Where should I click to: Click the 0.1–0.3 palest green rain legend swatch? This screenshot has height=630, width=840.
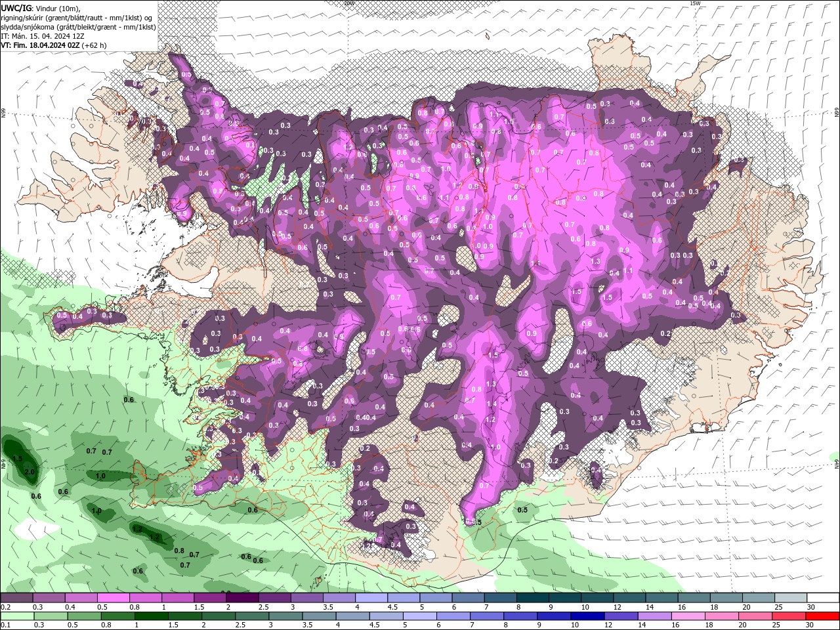click(17, 616)
